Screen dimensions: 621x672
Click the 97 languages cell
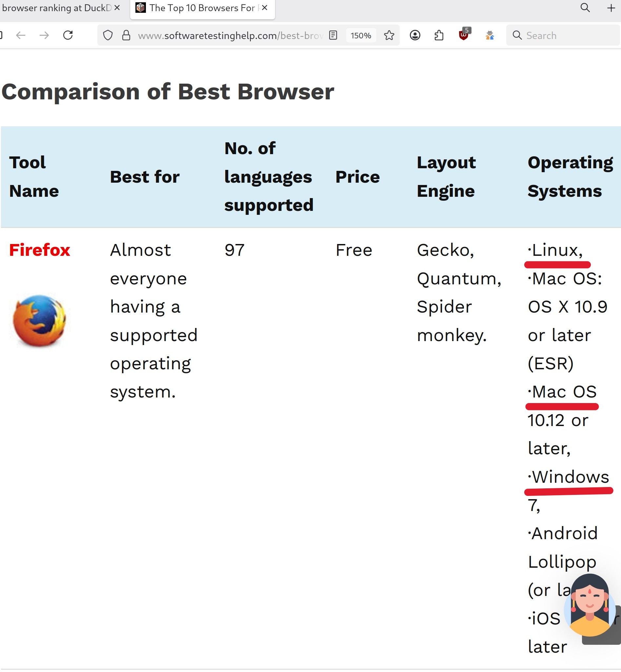[234, 250]
